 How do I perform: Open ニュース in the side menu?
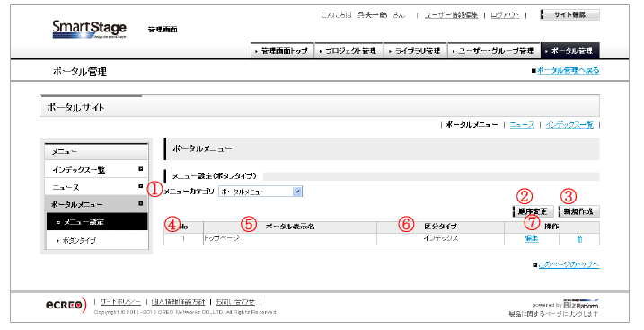coord(96,187)
